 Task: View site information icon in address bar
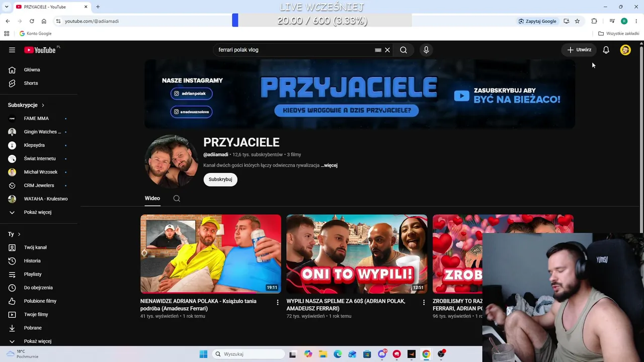coord(58,21)
